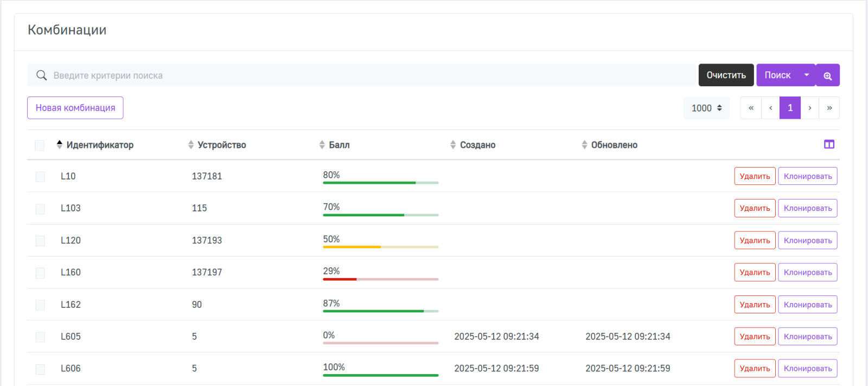868x386 pixels.
Task: Click device value 115
Action: [x=199, y=208]
